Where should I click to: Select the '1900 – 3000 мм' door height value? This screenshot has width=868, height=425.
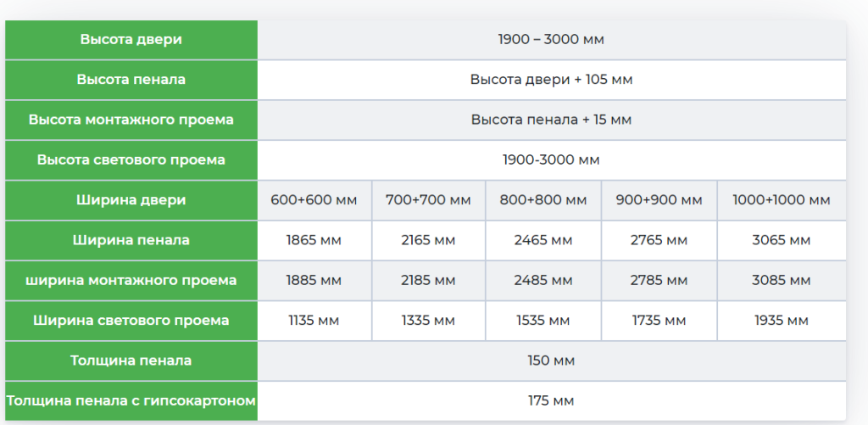pos(551,40)
